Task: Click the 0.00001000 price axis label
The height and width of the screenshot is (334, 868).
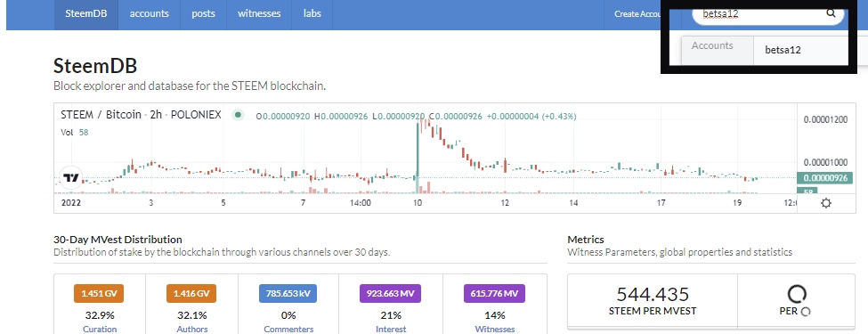Action: (824, 162)
